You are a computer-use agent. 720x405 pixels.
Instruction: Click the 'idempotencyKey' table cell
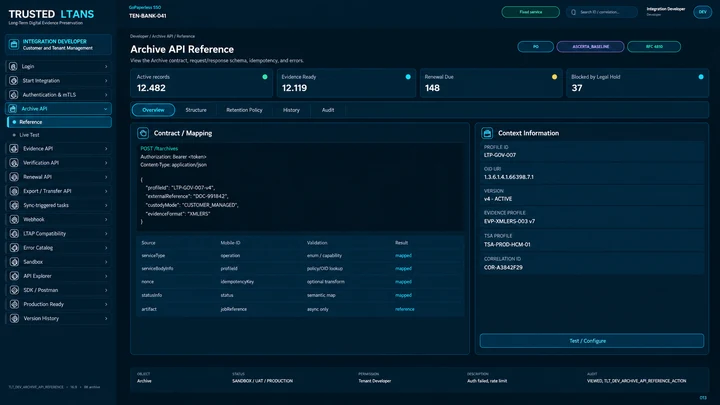(x=237, y=282)
